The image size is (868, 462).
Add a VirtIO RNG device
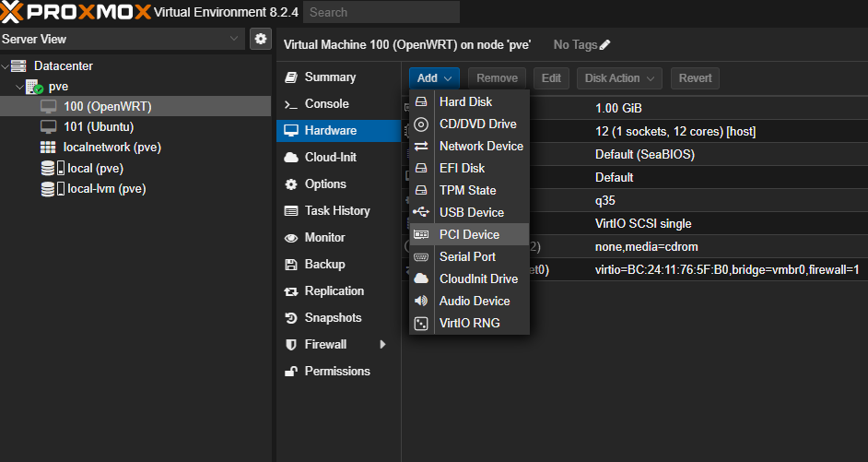[x=469, y=323]
